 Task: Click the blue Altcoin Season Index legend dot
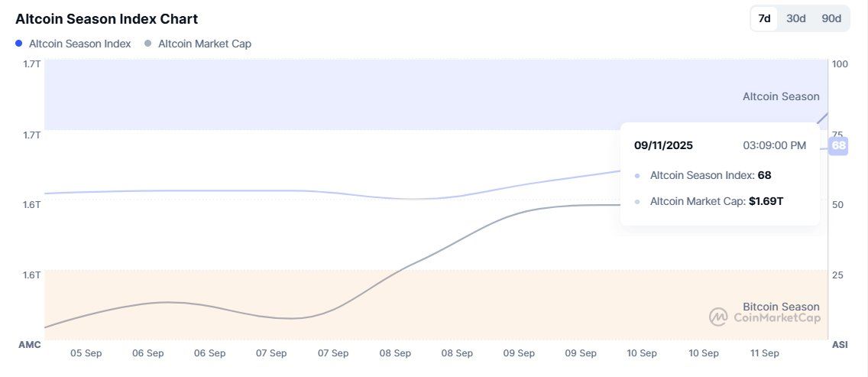click(19, 44)
